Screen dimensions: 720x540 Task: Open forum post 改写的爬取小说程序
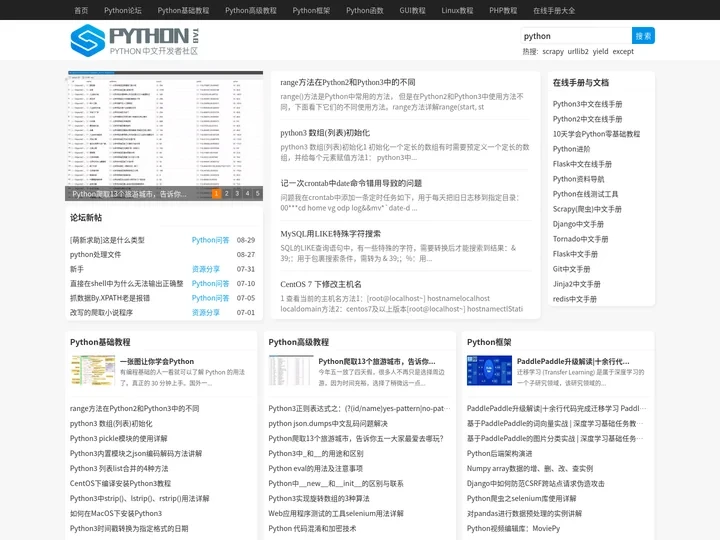click(101, 313)
